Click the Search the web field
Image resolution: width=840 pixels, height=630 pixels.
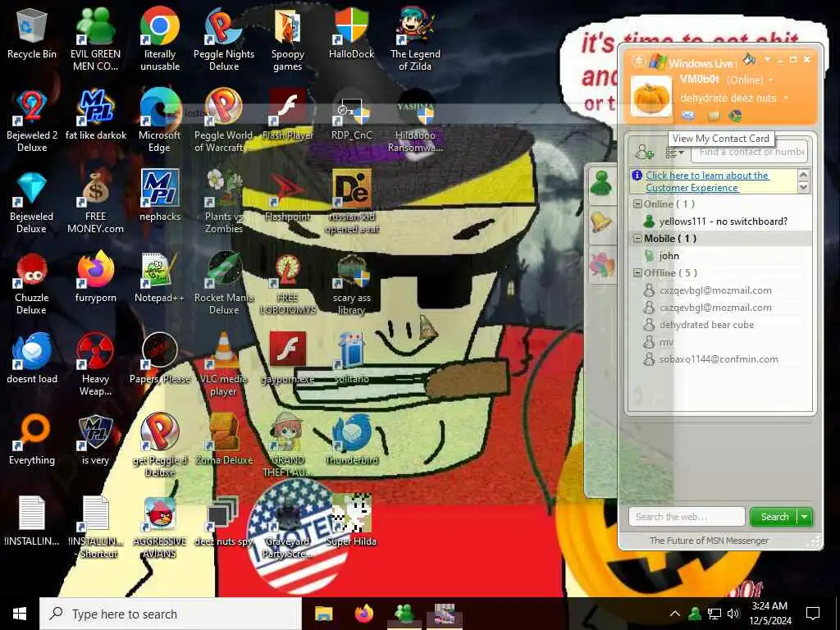(x=687, y=517)
